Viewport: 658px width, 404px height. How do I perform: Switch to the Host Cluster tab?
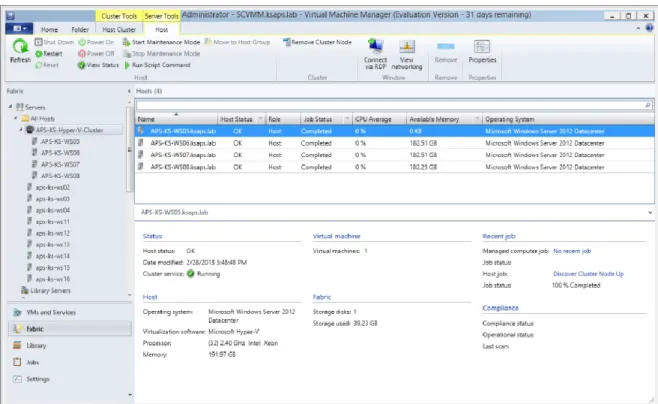point(119,29)
